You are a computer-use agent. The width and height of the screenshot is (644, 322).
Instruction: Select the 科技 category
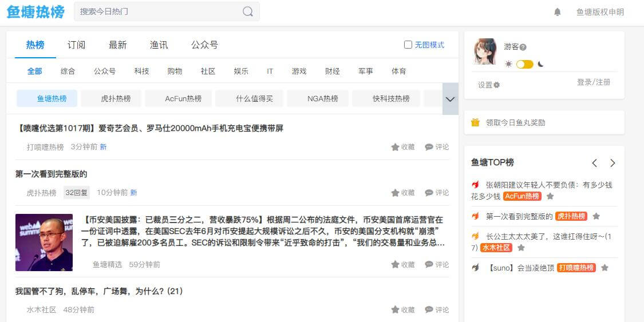(141, 71)
